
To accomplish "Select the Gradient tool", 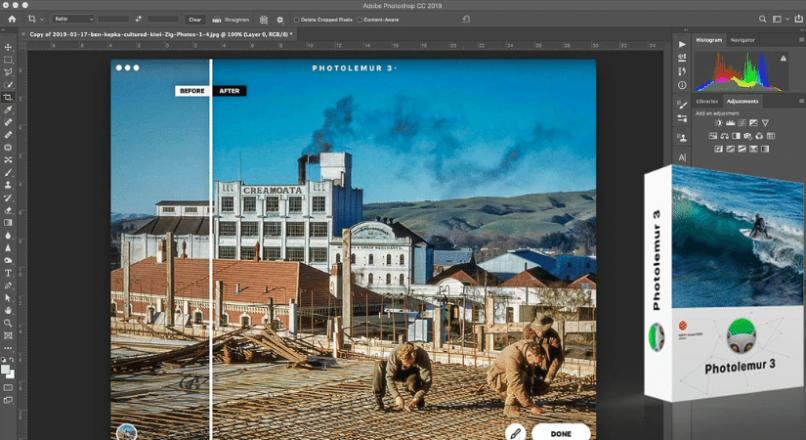I will click(8, 223).
